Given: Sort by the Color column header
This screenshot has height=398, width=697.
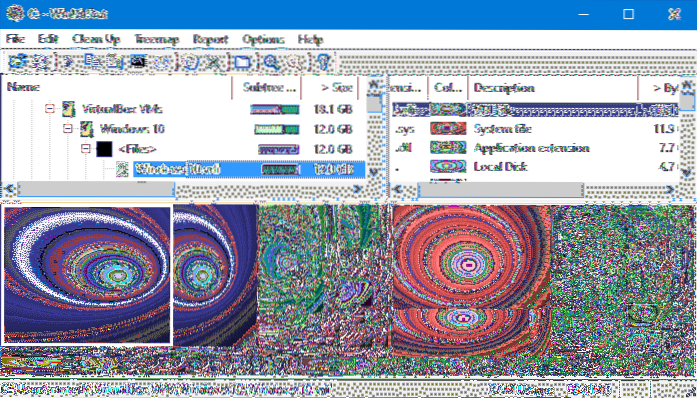Looking at the screenshot, I should 448,88.
